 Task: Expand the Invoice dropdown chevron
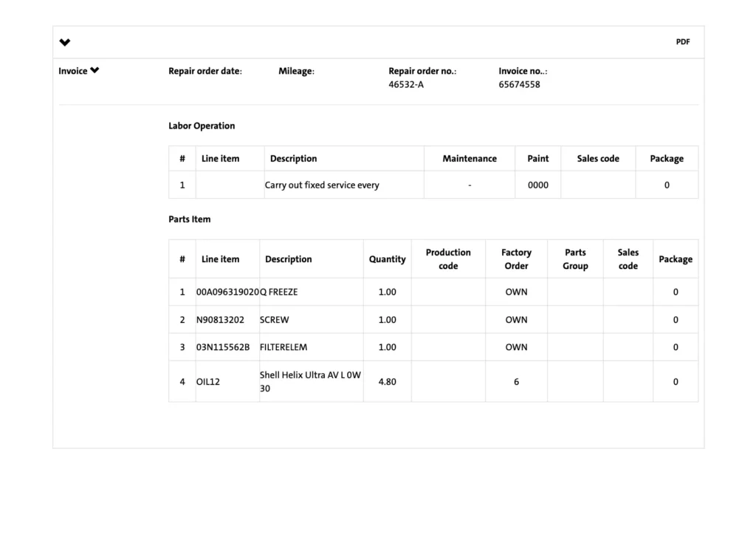pyautogui.click(x=94, y=71)
